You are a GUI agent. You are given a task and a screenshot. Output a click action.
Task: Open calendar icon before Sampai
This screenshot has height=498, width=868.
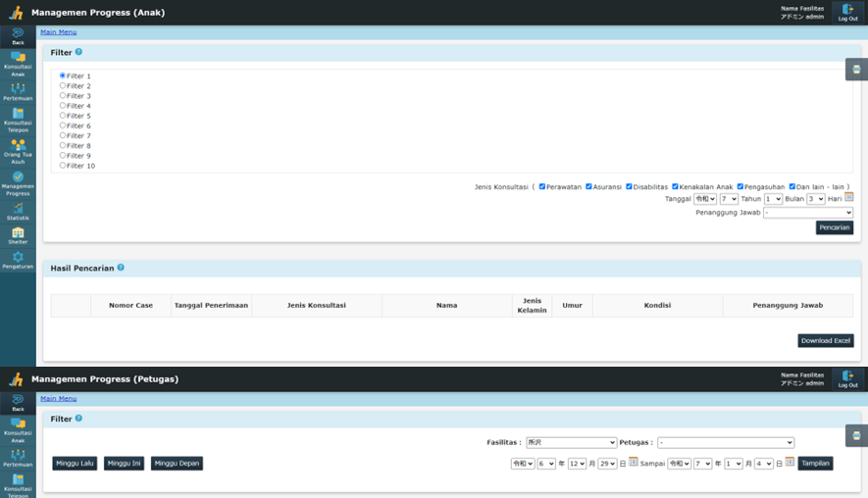634,463
